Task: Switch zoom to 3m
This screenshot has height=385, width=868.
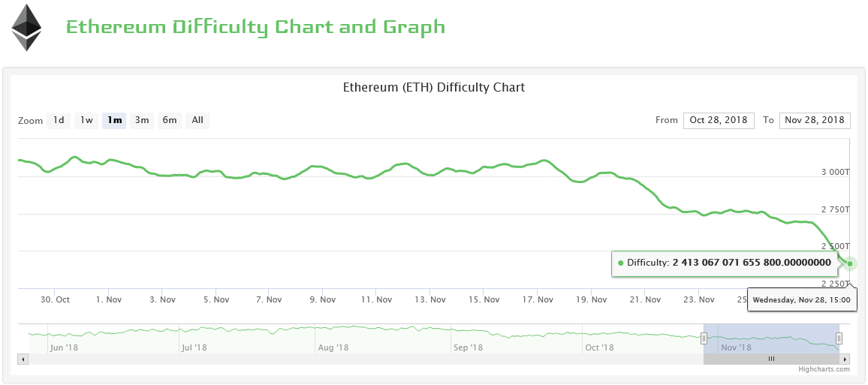Action: 142,120
